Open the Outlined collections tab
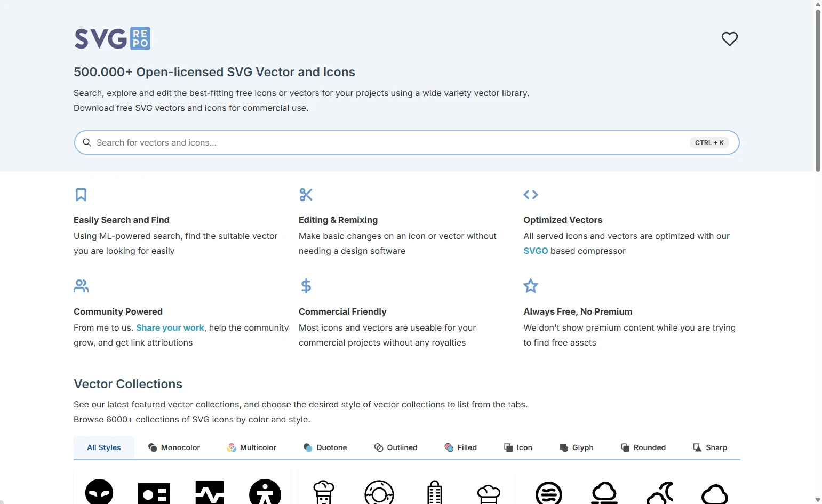This screenshot has height=504, width=822. (396, 447)
